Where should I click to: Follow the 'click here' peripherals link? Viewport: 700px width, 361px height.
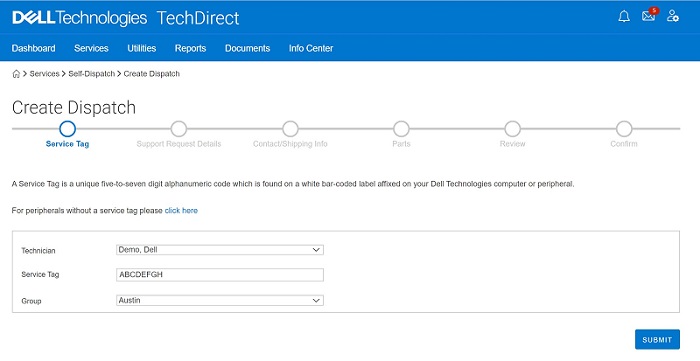pyautogui.click(x=181, y=211)
